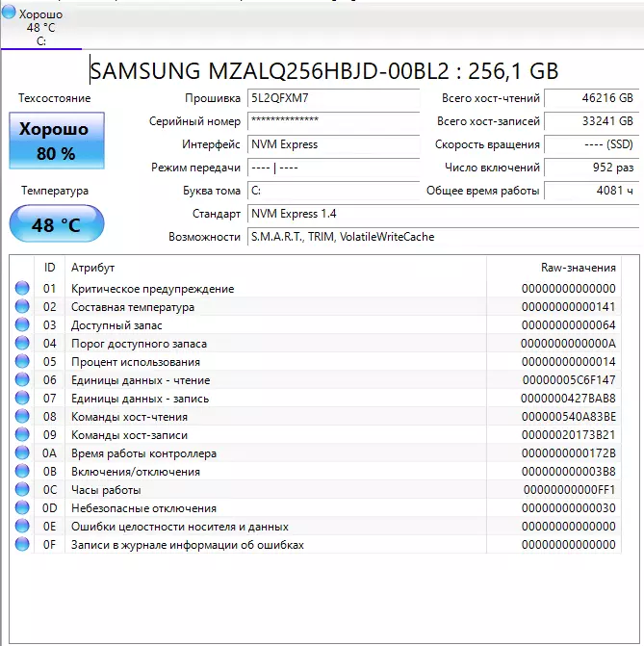The image size is (644, 646).
Task: Click the Прошивка firmware field 5L2QFXM7
Action: click(333, 98)
